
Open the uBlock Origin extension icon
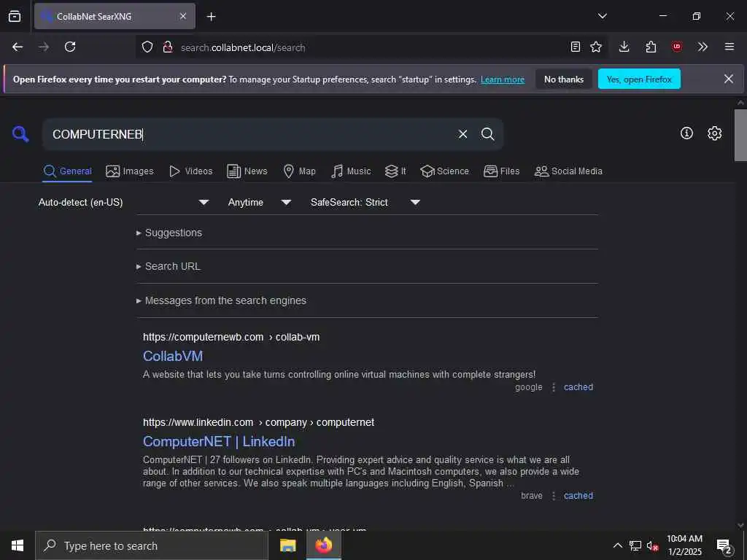pyautogui.click(x=676, y=47)
